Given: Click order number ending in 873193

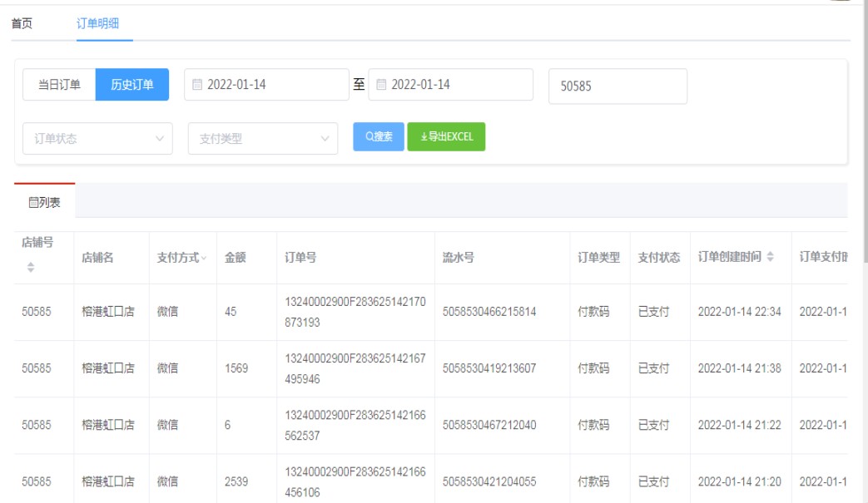Looking at the screenshot, I should coord(355,312).
